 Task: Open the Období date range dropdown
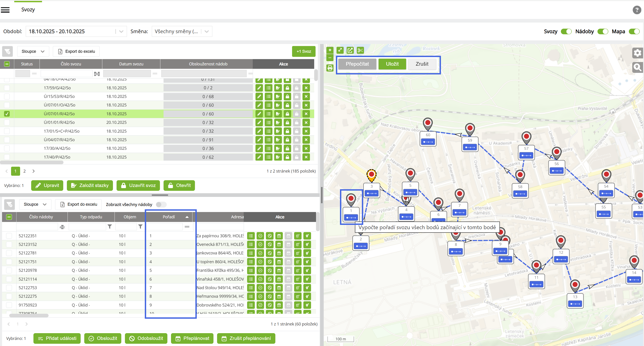coord(121,31)
